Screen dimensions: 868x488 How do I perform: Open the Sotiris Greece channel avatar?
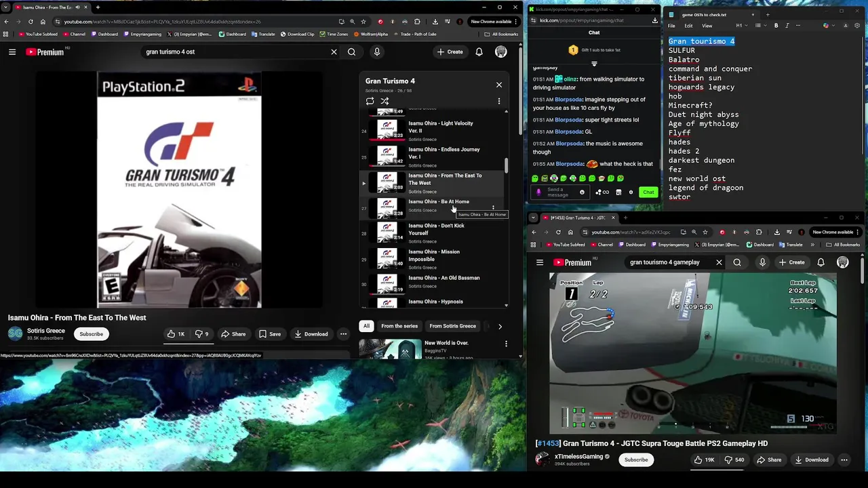(15, 333)
